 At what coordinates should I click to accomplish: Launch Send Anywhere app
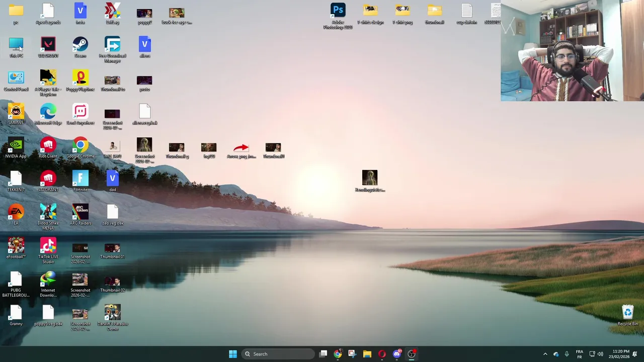[x=80, y=115]
